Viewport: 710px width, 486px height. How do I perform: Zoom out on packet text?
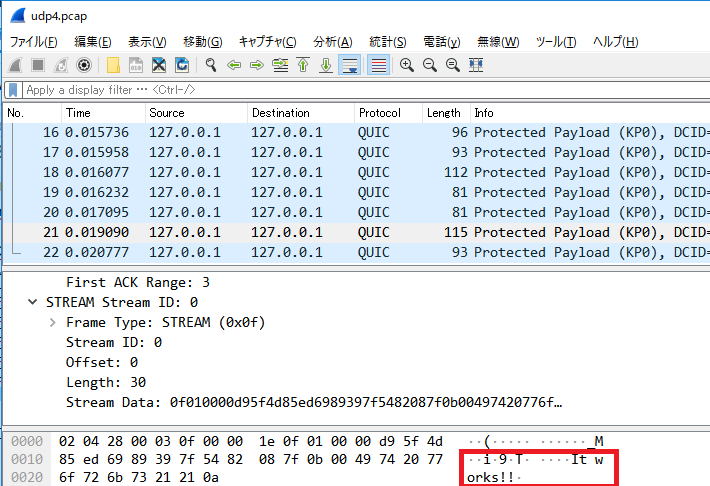click(x=430, y=65)
